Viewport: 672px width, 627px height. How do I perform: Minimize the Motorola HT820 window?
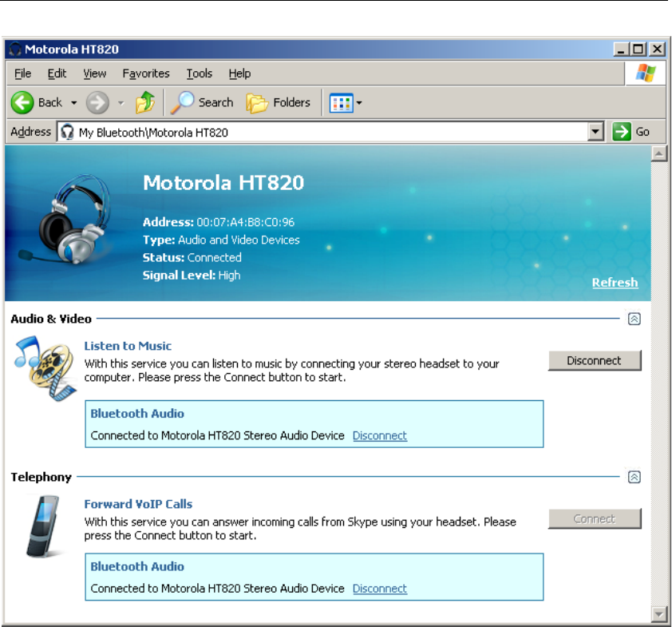(621, 50)
